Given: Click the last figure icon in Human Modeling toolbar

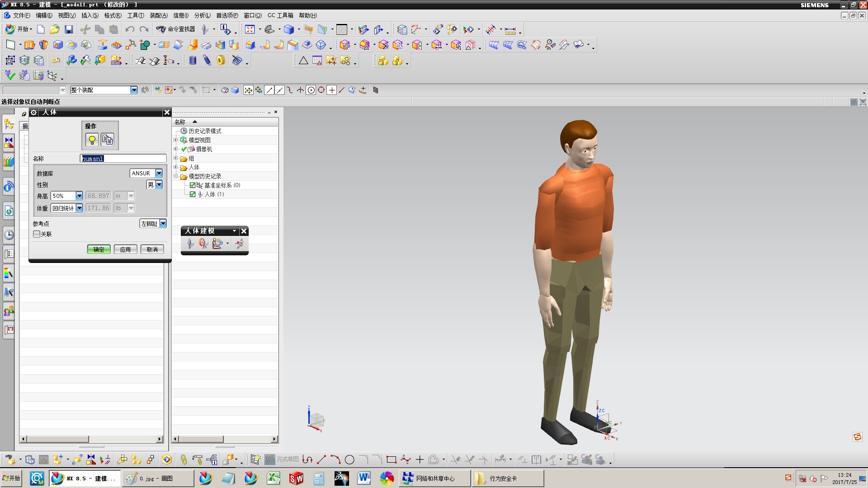Looking at the screenshot, I should pos(240,244).
